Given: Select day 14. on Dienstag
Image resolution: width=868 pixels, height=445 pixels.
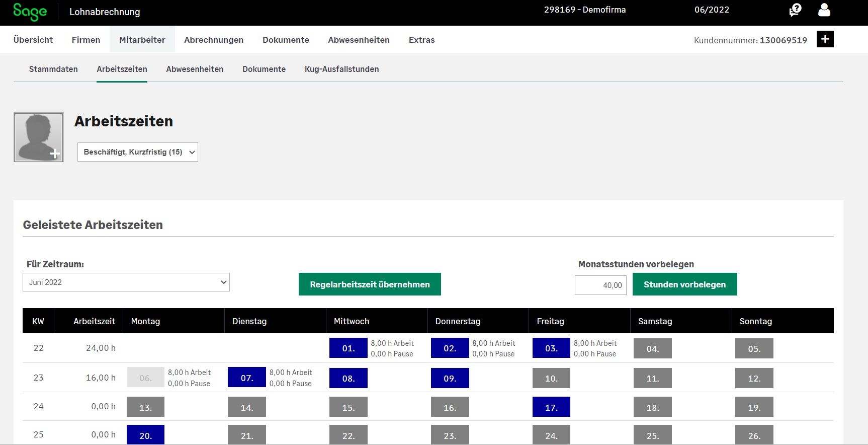Looking at the screenshot, I should click(247, 407).
